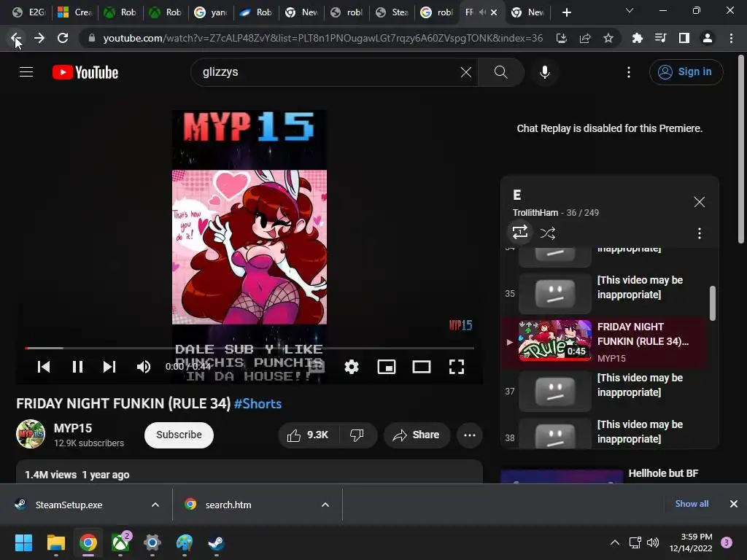The image size is (747, 560).
Task: Go forward with the browser forward arrow
Action: [39, 38]
